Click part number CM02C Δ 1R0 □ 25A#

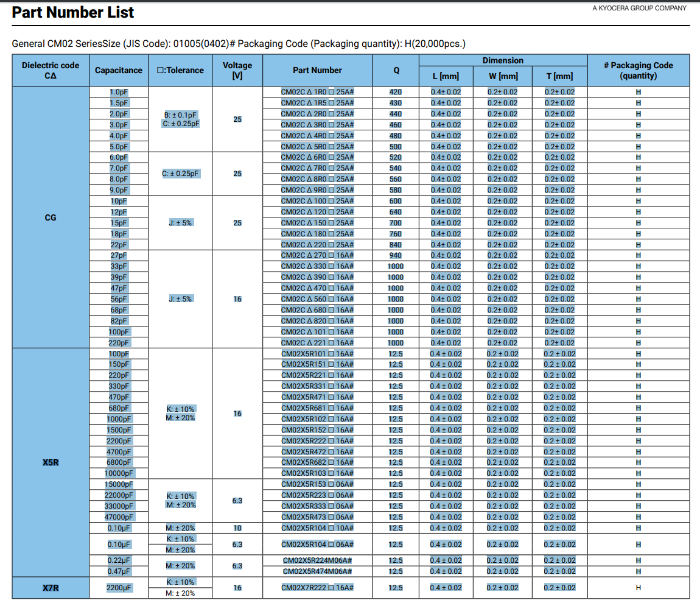coord(317,92)
